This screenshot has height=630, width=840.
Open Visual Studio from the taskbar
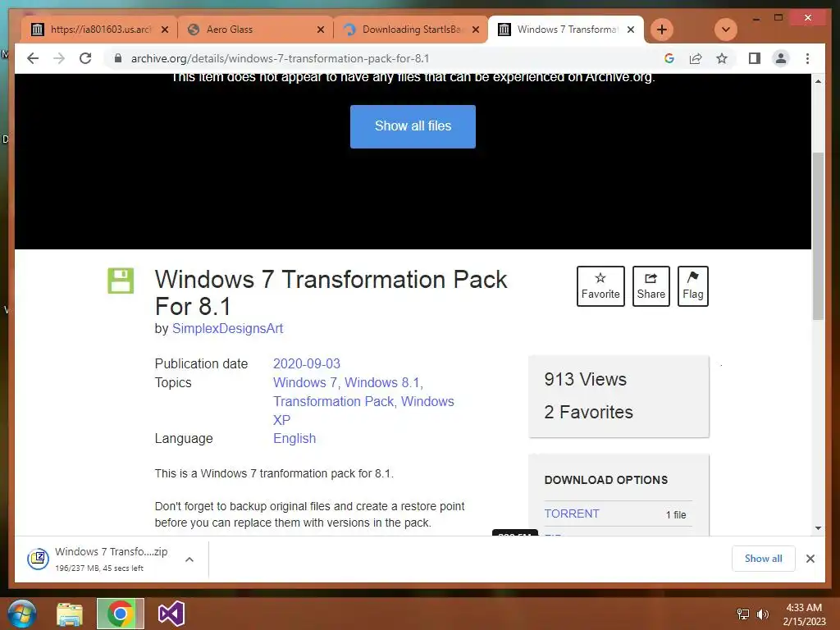point(171,614)
